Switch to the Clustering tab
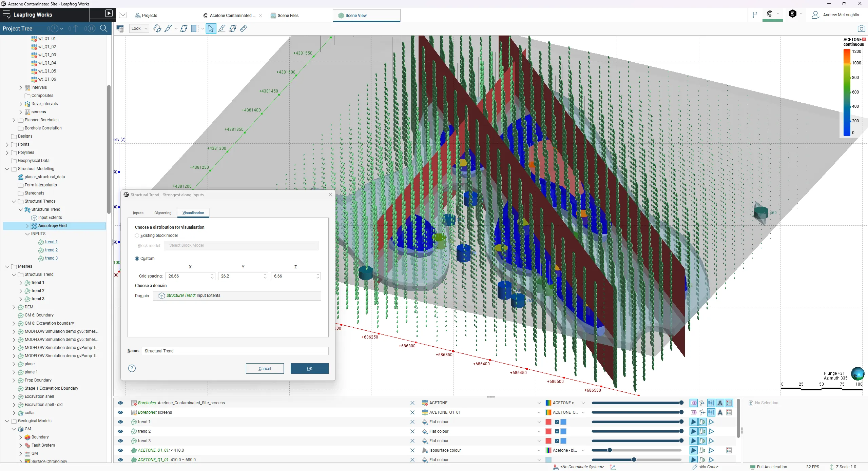Viewport: 868px width, 471px height. tap(162, 213)
